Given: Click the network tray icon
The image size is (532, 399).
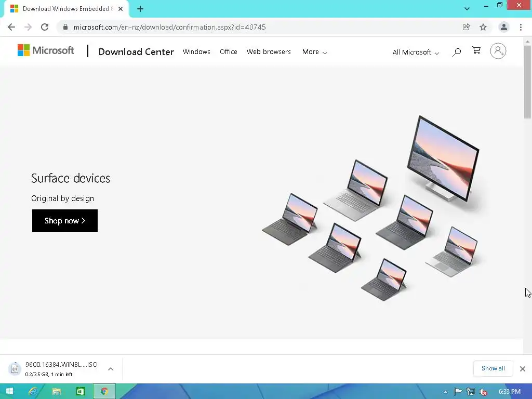Looking at the screenshot, I should (471, 392).
